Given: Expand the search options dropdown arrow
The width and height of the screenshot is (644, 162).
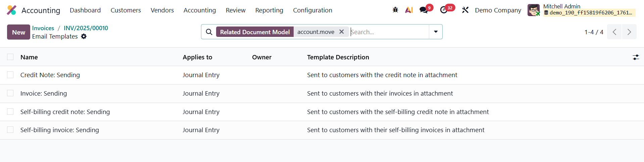Looking at the screenshot, I should click(x=436, y=32).
